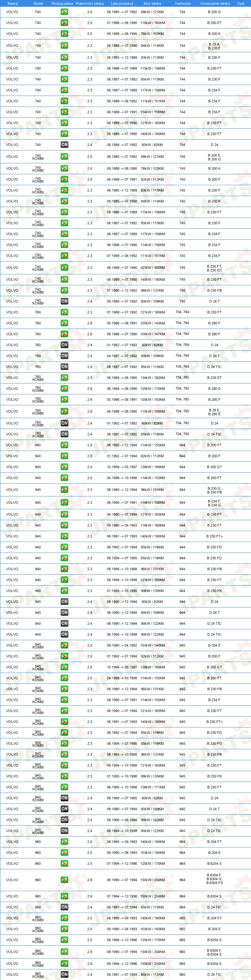
Task: Select ON icon in 760 sedan D 24 TIC row
Action: tap(64, 367)
